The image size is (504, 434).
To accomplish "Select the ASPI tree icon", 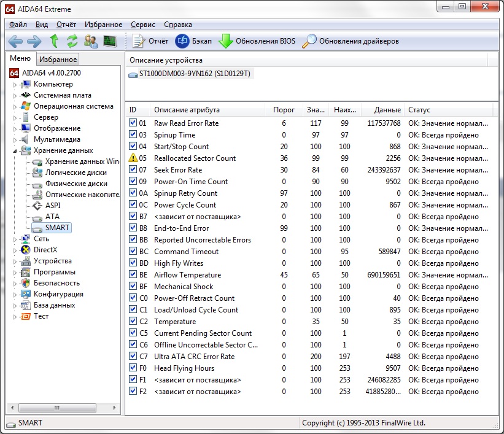I will (37, 206).
